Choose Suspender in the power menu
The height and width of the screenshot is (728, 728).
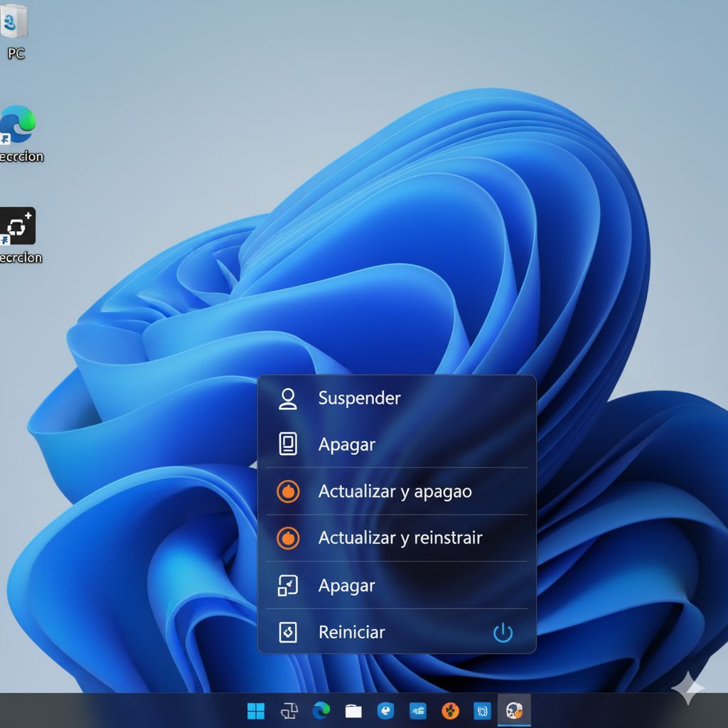(x=397, y=398)
